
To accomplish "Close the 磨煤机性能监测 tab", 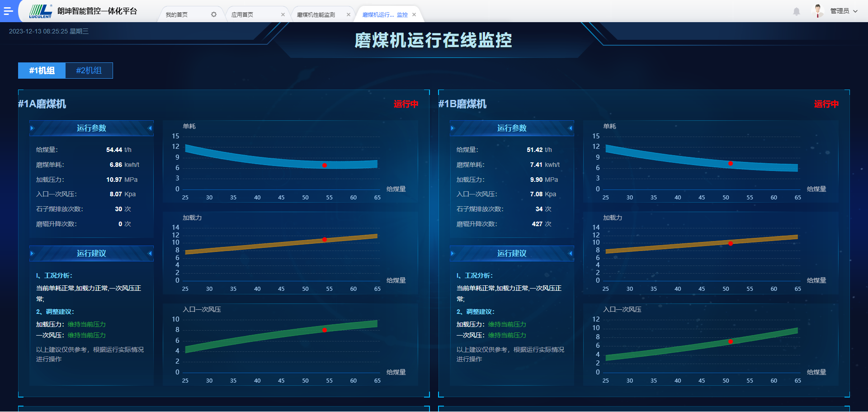I will pos(349,14).
